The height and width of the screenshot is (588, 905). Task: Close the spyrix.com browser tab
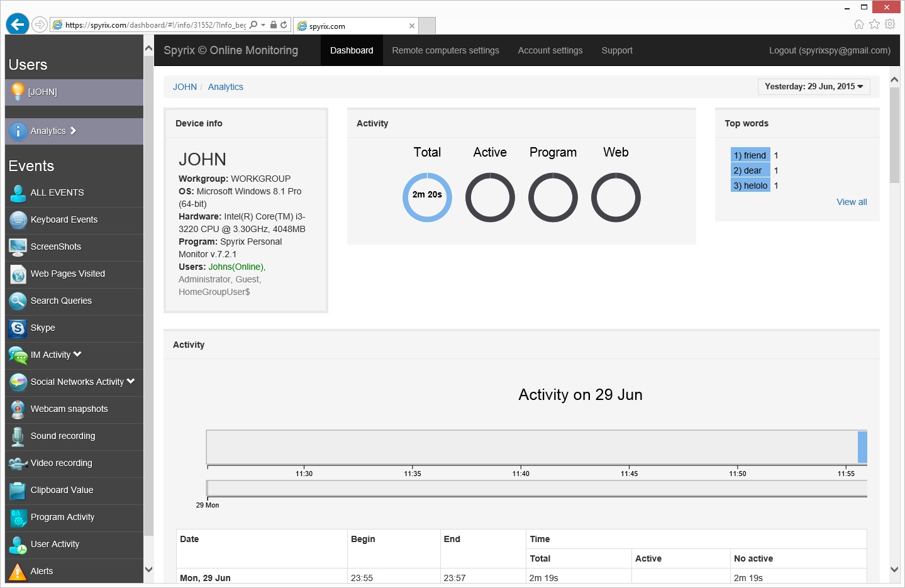pyautogui.click(x=412, y=26)
